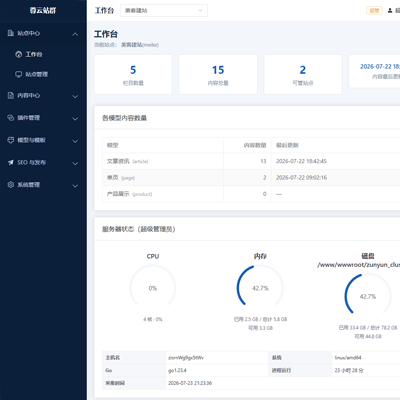Click the SEO 与发布 rocket icon
The width and height of the screenshot is (400, 400).
(11, 162)
